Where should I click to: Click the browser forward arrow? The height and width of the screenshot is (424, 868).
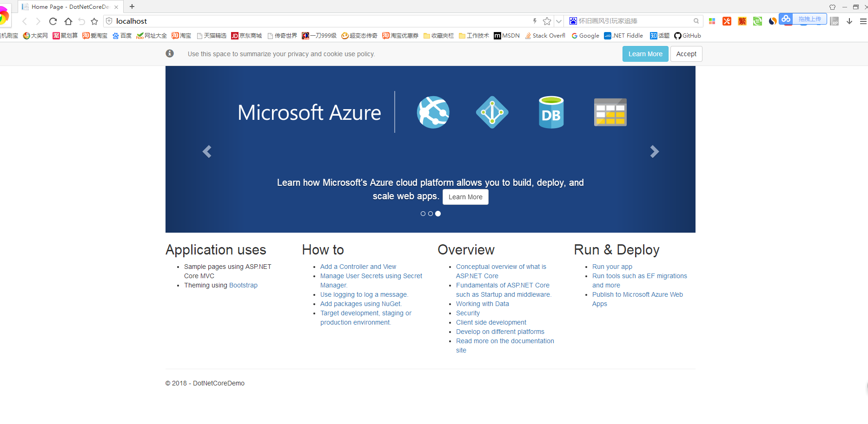coord(38,21)
